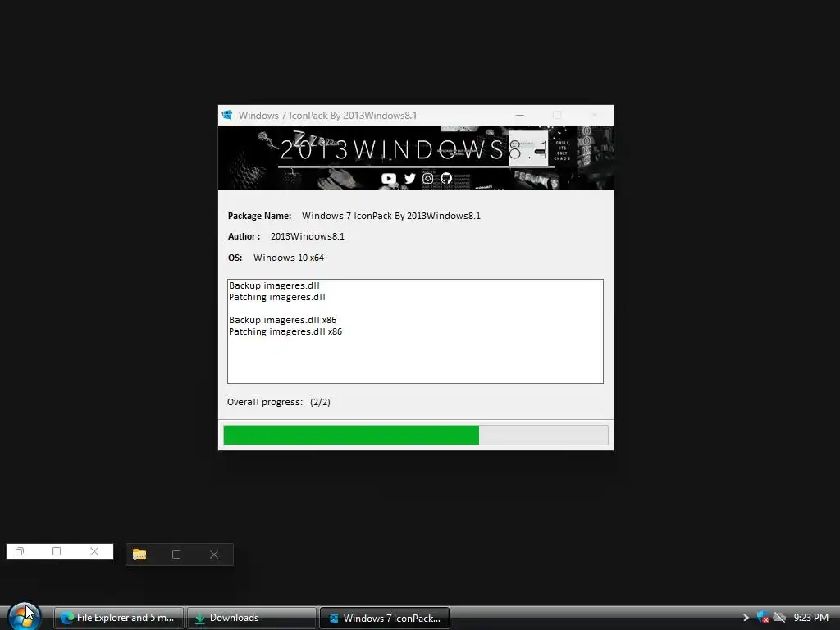Open the disconnected network tray icon

[x=779, y=618]
